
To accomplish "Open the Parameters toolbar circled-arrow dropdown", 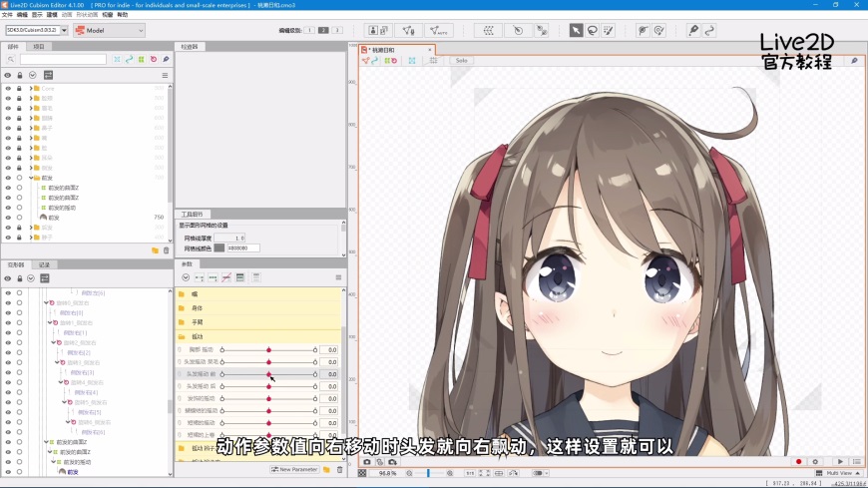I will (x=186, y=277).
